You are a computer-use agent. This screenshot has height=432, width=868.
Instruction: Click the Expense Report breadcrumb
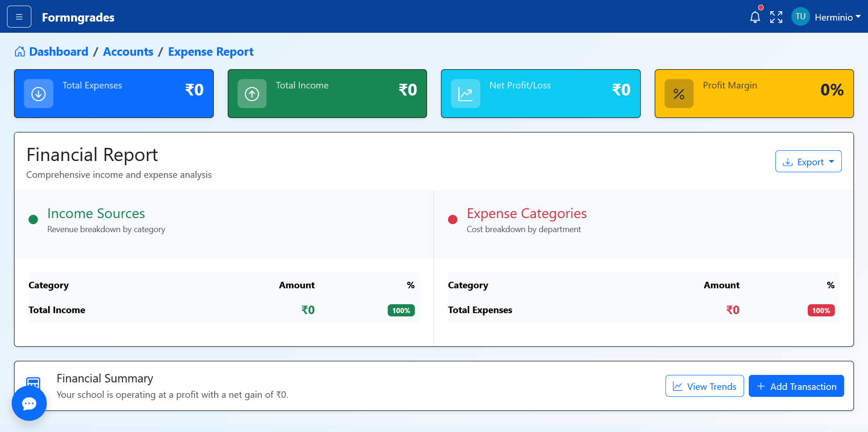pyautogui.click(x=210, y=51)
